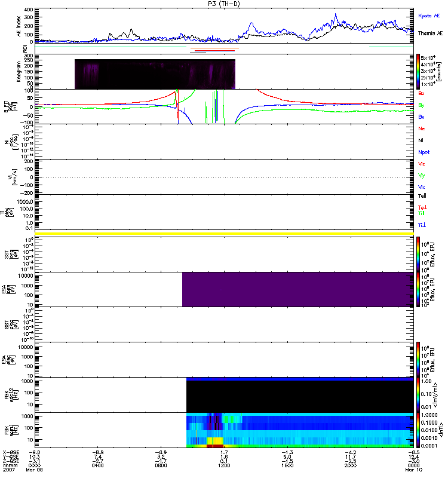Click the Vi [km/s] axis label

tap(14, 177)
